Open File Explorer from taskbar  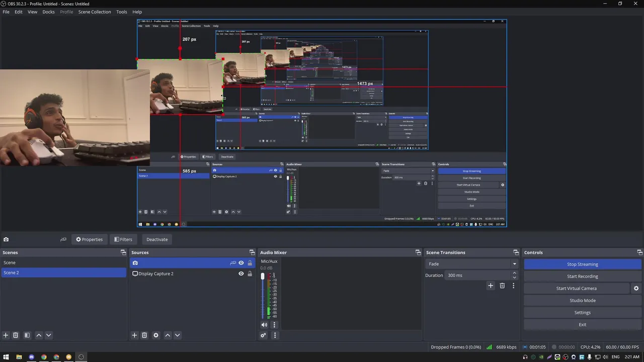(x=19, y=357)
